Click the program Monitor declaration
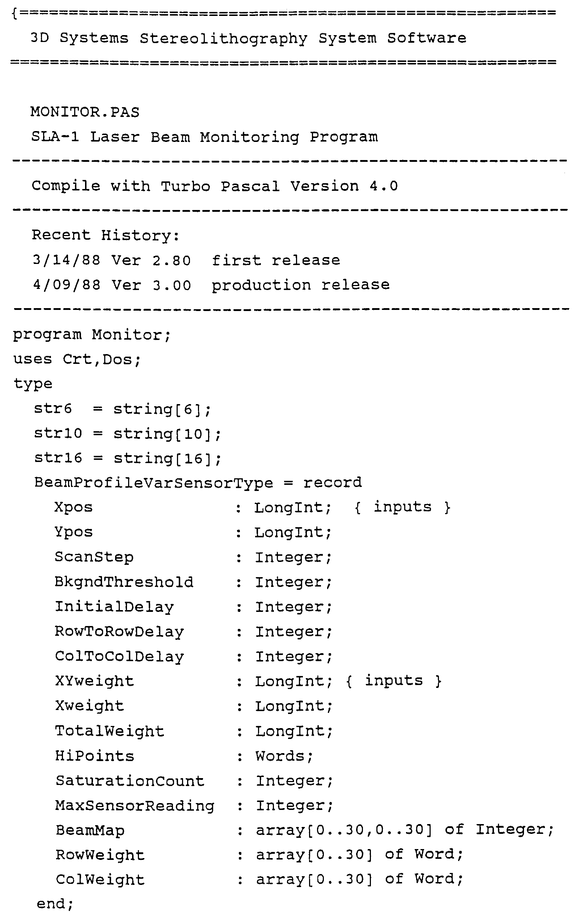Screen dimensions: 579x924 coord(92,335)
